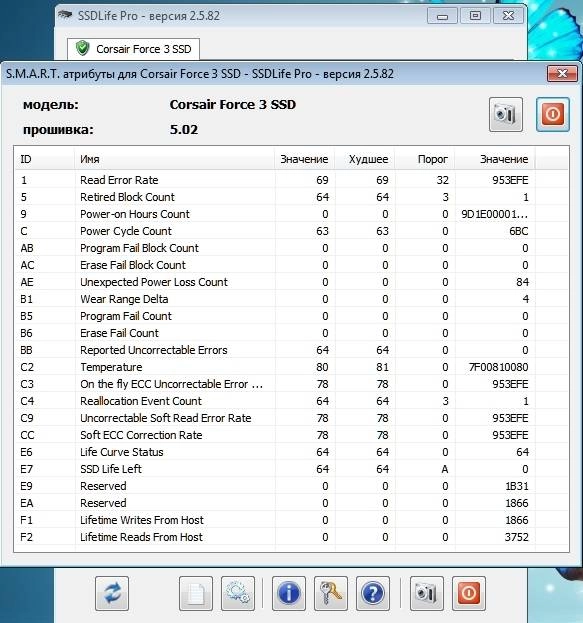The image size is (583, 623).
Task: Click the keys registration icon
Action: tap(331, 593)
